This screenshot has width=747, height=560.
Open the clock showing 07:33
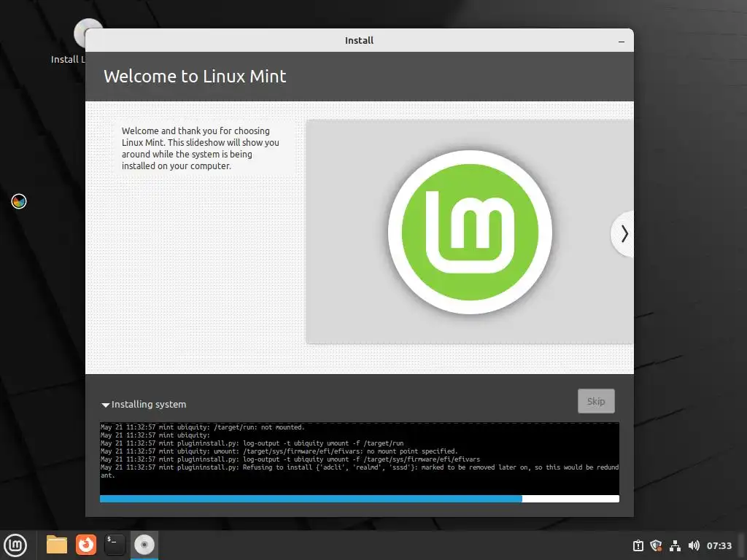click(719, 545)
